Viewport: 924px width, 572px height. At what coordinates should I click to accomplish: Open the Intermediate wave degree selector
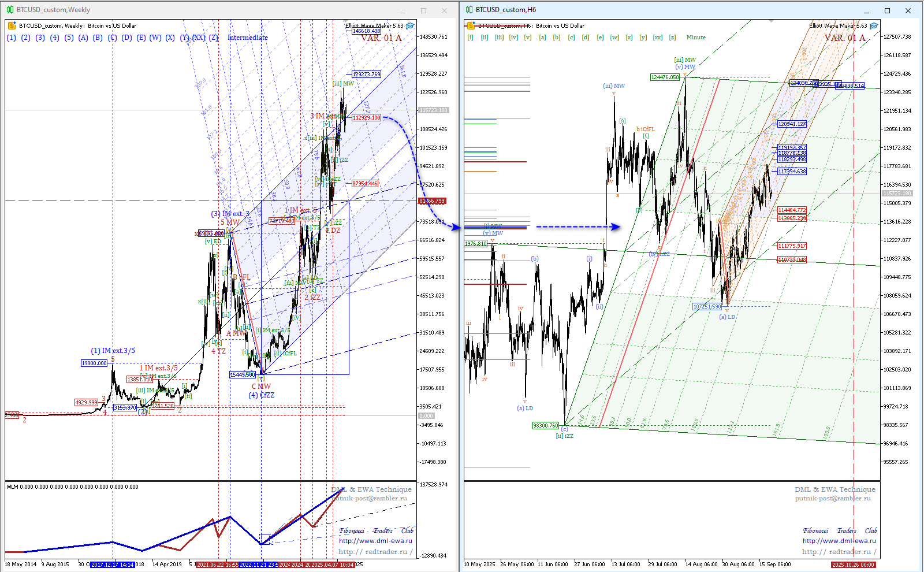point(247,38)
